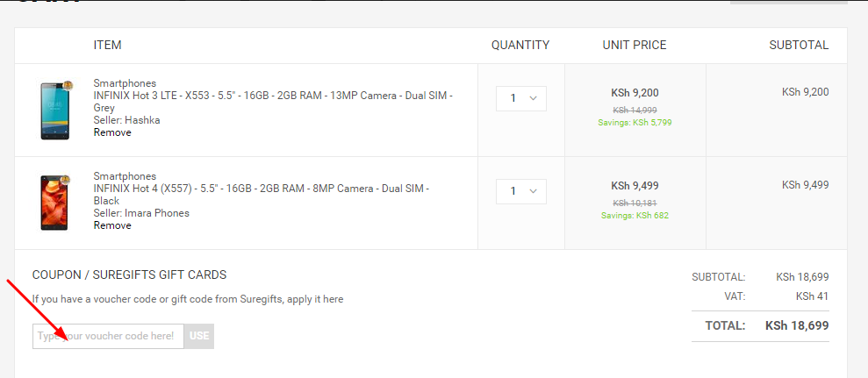Click the SUBTOTAL column header
Viewport: 868px width, 378px height.
(798, 45)
